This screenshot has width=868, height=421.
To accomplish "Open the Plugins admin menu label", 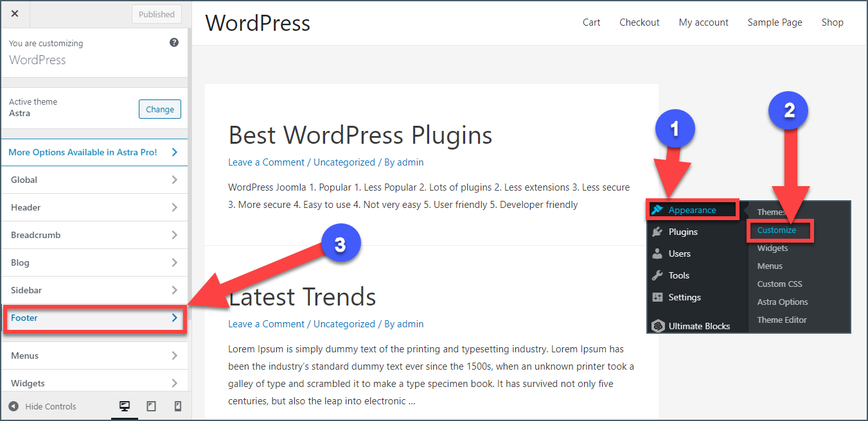I will [x=683, y=232].
